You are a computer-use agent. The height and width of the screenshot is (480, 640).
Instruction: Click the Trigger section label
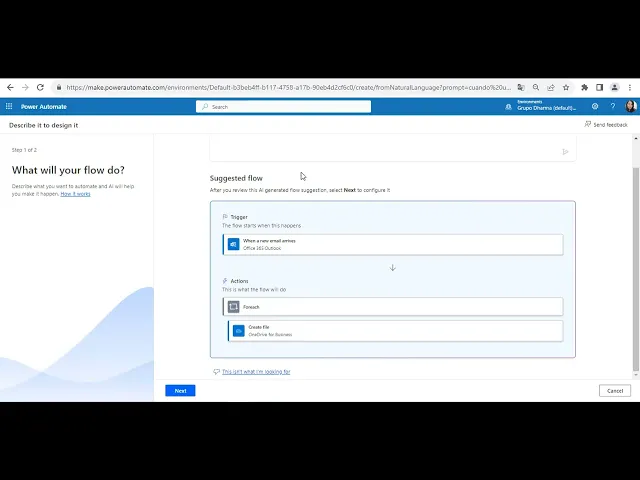(x=239, y=217)
